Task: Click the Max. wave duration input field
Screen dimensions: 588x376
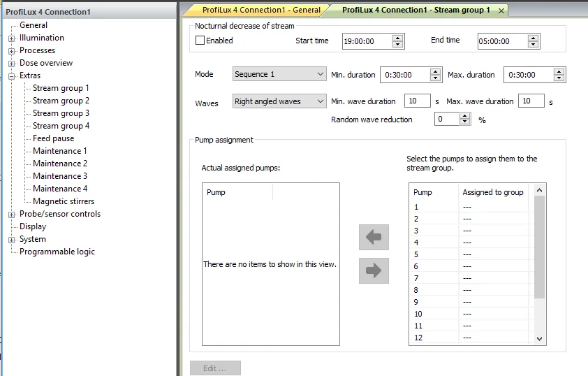Action: (531, 101)
